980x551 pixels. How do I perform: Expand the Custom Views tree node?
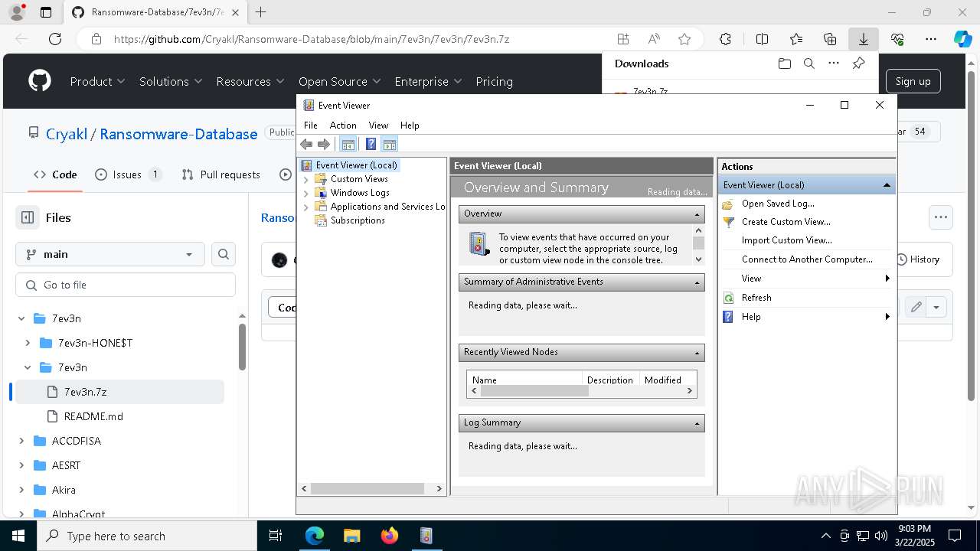(x=306, y=179)
